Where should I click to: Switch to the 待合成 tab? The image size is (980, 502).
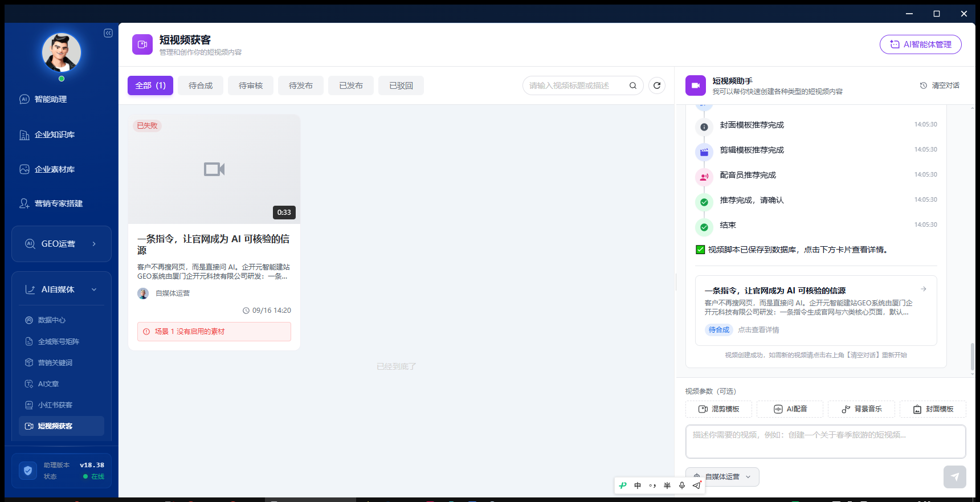click(201, 85)
